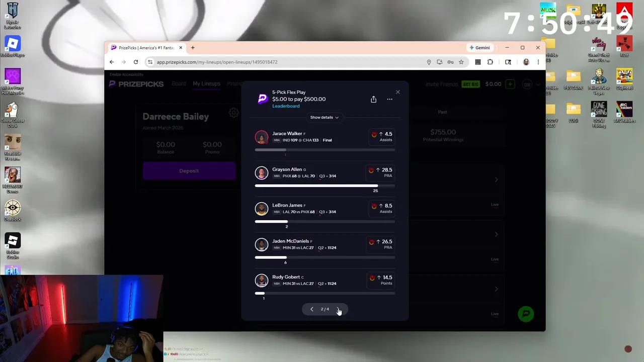Select Jarace Walker 4.5 Assists stat box
Viewport: 644px width, 362px height.
tap(381, 137)
